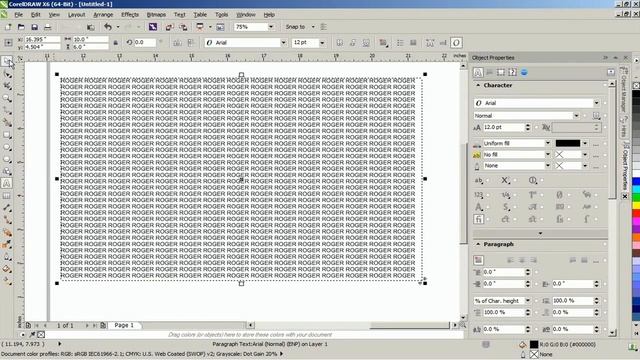
Task: Click the standard ligatures fi icon
Action: [478, 219]
